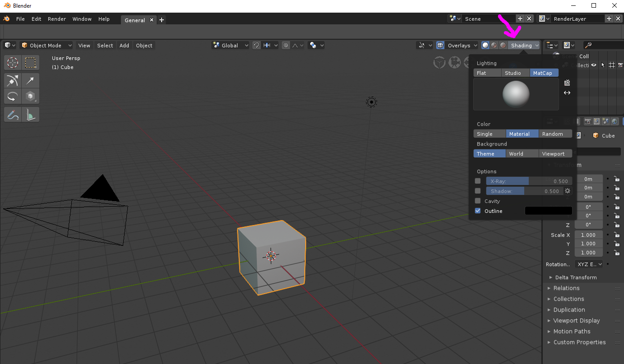
Task: Open the World properties tab icon
Action: click(614, 121)
